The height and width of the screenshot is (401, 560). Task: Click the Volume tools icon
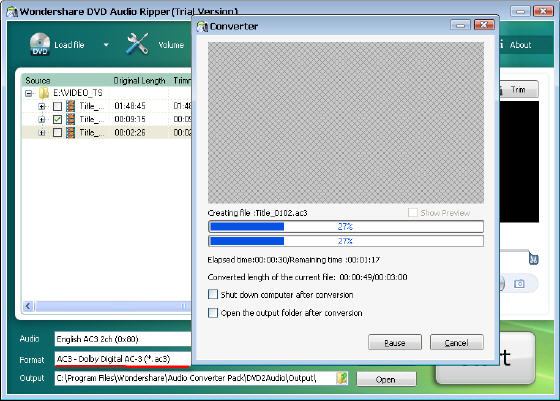pyautogui.click(x=137, y=44)
